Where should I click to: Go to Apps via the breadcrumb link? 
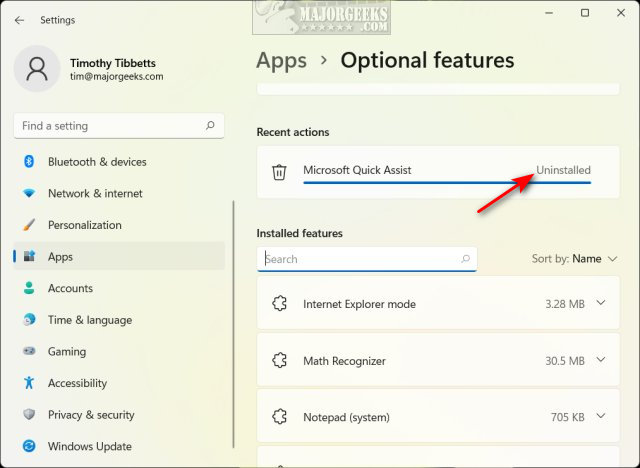(x=282, y=61)
